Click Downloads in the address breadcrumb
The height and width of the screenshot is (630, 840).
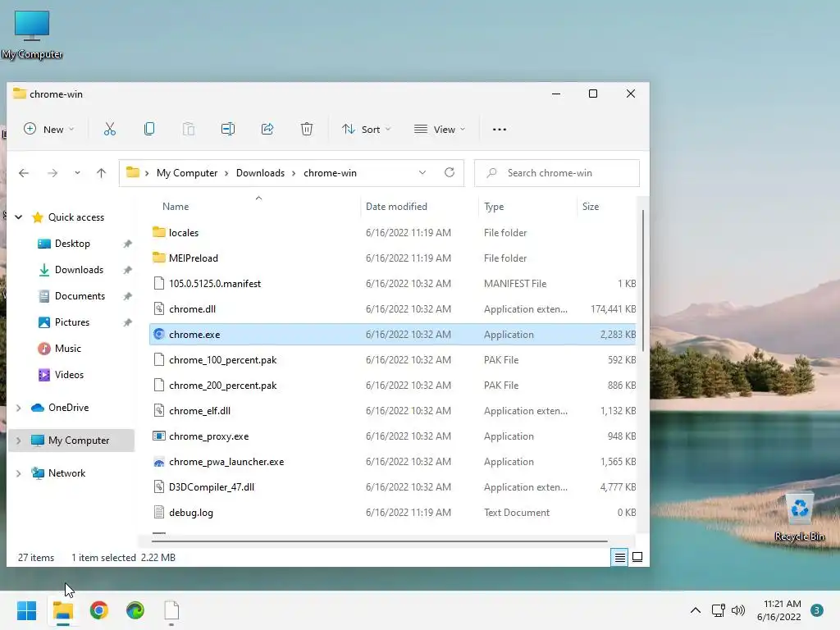click(260, 173)
